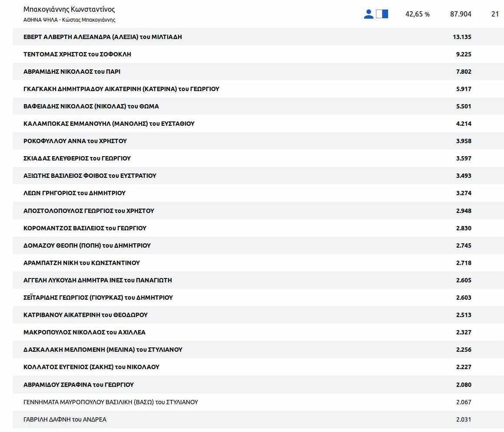Click the party name ΑΘΗΝΑ ΨΗΛΑ subtitle
This screenshot has width=504, height=432.
[x=69, y=20]
